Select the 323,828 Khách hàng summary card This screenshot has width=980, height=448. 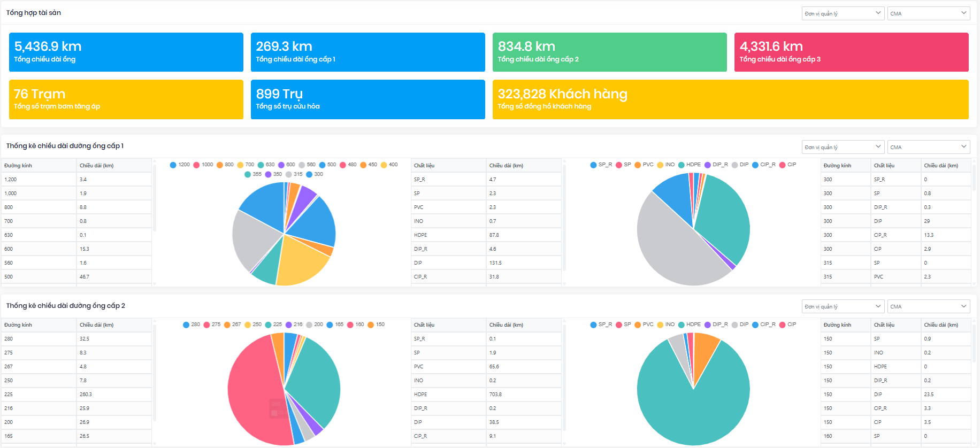point(730,99)
